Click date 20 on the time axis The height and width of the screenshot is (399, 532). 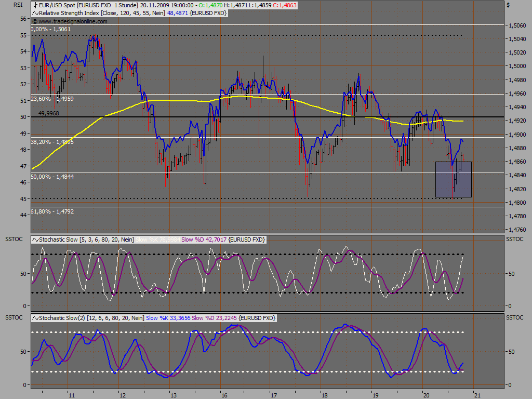426,395
